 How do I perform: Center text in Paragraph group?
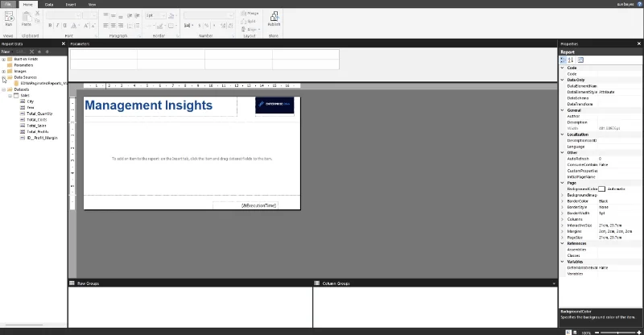pos(113,26)
